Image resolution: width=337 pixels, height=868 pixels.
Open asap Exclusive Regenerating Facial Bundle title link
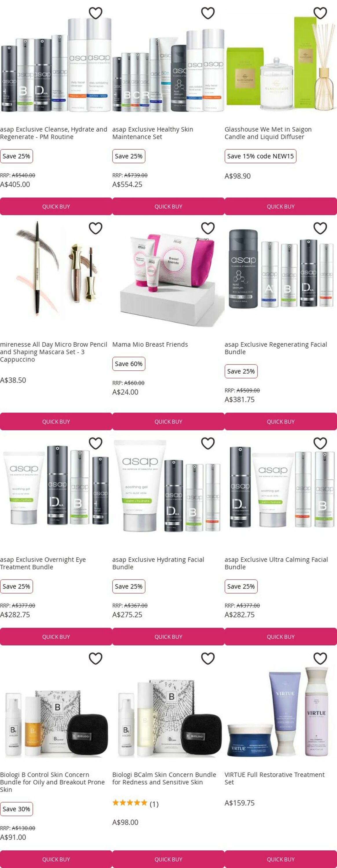tap(276, 348)
